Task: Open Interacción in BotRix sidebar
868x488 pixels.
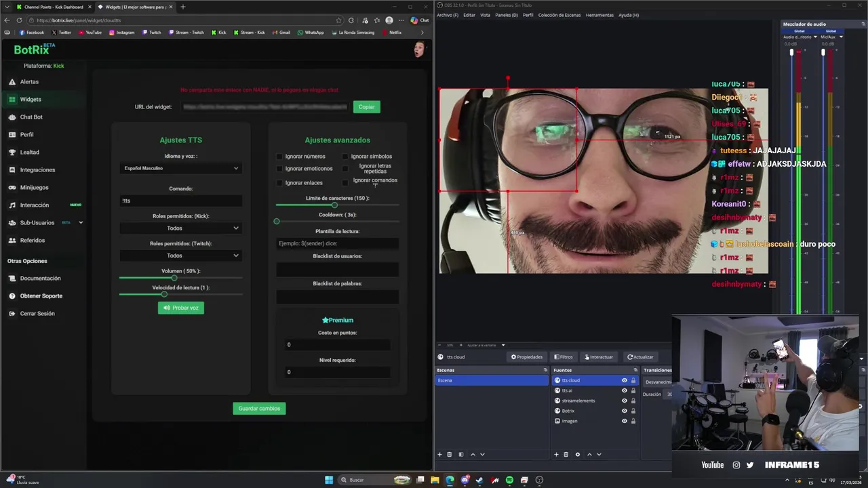Action: tap(34, 205)
